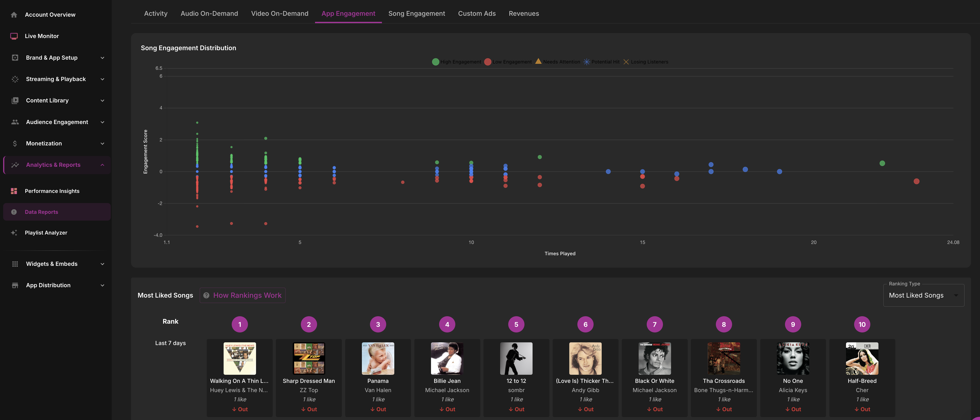Open How Rankings Work help link
The width and height of the screenshot is (980, 420).
(243, 295)
